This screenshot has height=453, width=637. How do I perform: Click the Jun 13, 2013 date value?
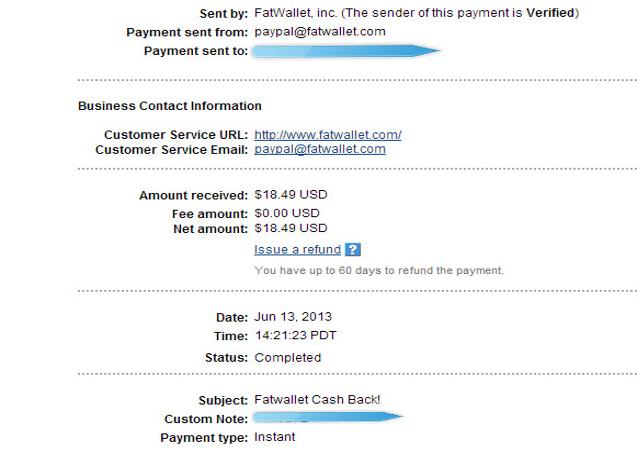tap(293, 317)
